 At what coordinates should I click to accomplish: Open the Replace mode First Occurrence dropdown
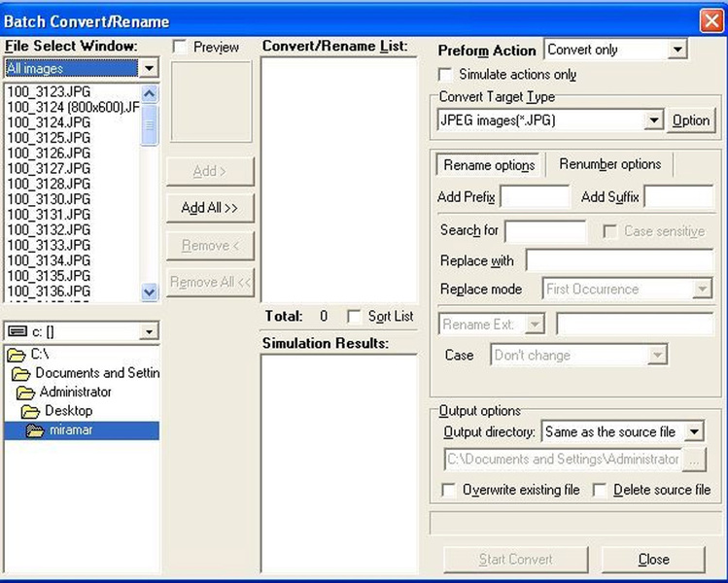pyautogui.click(x=702, y=290)
